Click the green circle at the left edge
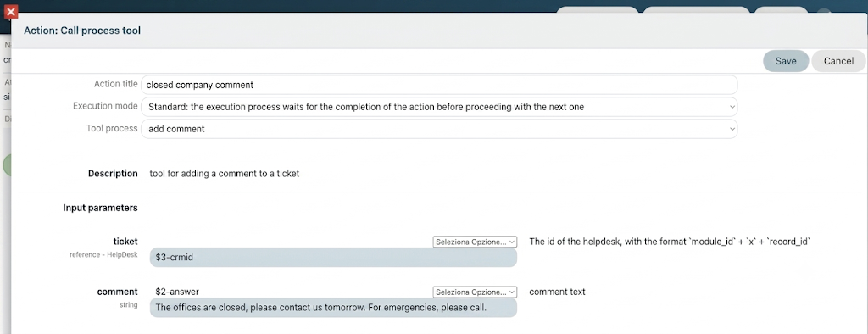 (x=7, y=165)
